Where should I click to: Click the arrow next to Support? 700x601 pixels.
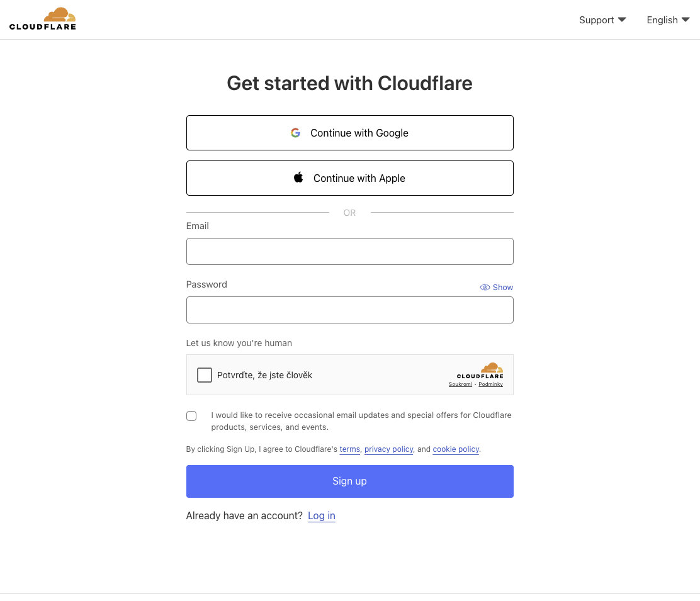(x=622, y=20)
